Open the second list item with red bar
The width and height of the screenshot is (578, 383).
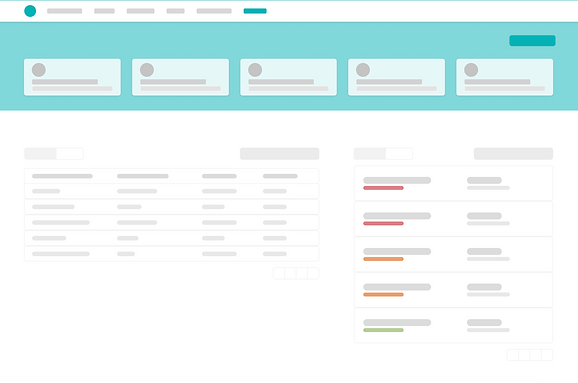(x=453, y=219)
